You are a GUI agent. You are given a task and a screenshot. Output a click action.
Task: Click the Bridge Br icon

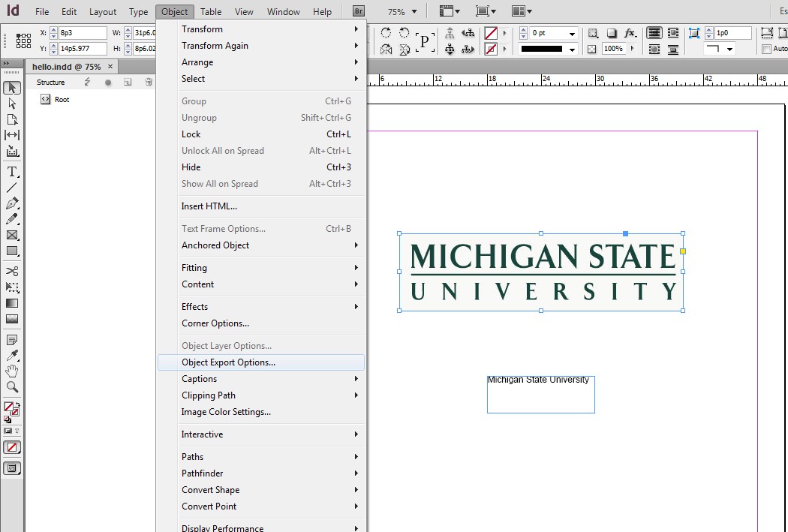click(358, 11)
